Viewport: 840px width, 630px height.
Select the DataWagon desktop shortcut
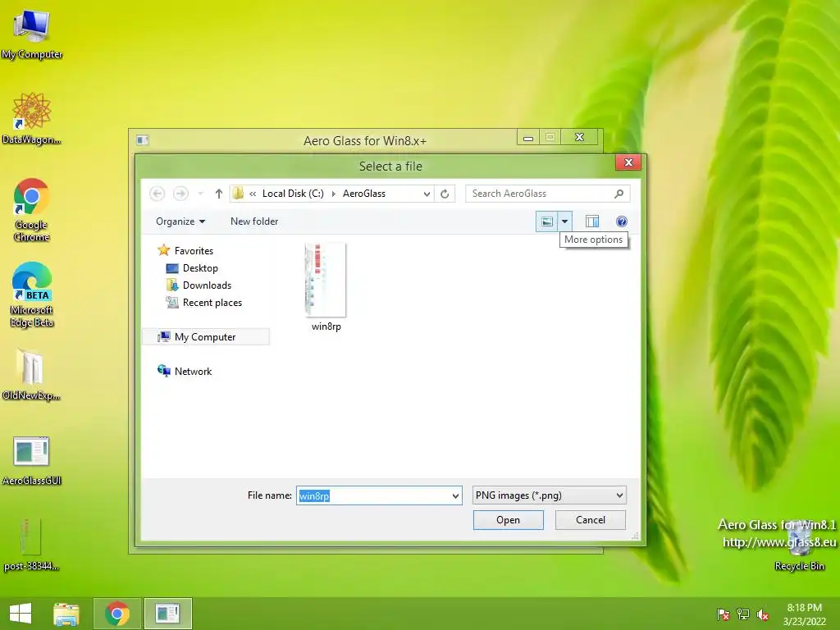coord(32,118)
